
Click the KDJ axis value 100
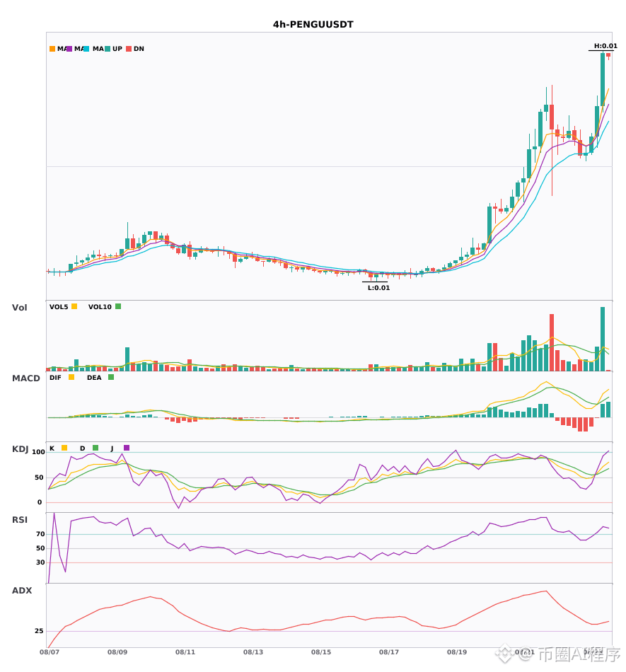(x=39, y=452)
